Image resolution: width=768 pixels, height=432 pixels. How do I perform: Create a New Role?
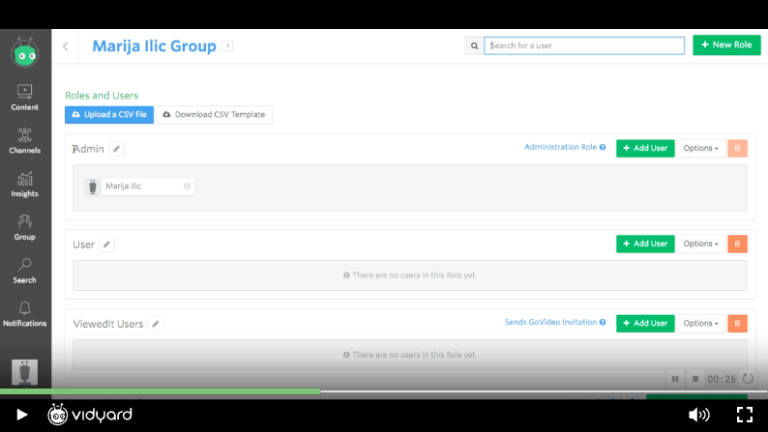click(726, 45)
